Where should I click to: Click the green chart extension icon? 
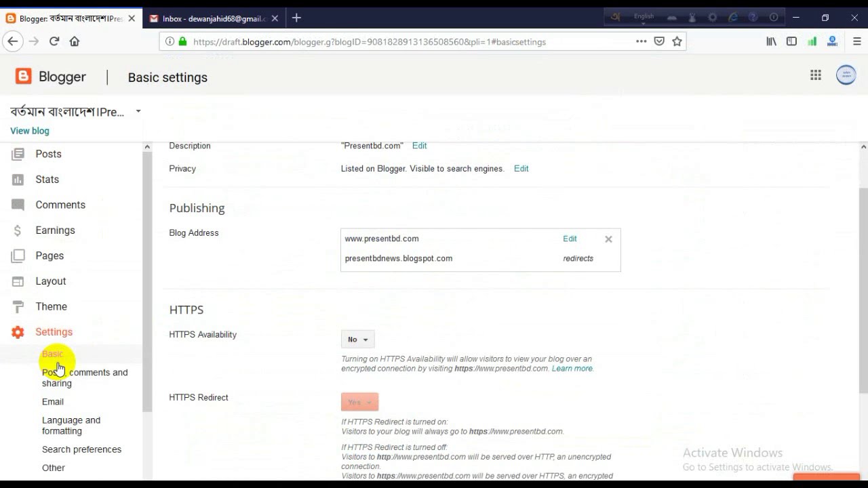click(812, 41)
